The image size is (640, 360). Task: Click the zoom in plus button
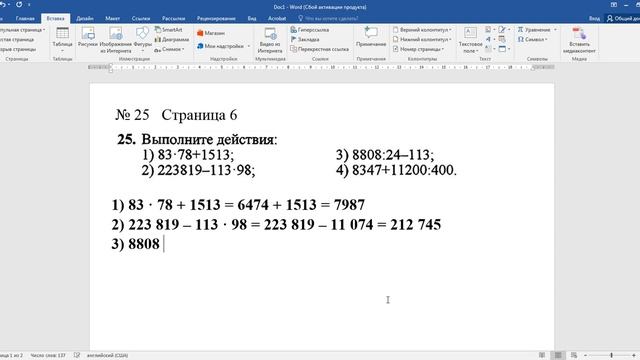633,356
